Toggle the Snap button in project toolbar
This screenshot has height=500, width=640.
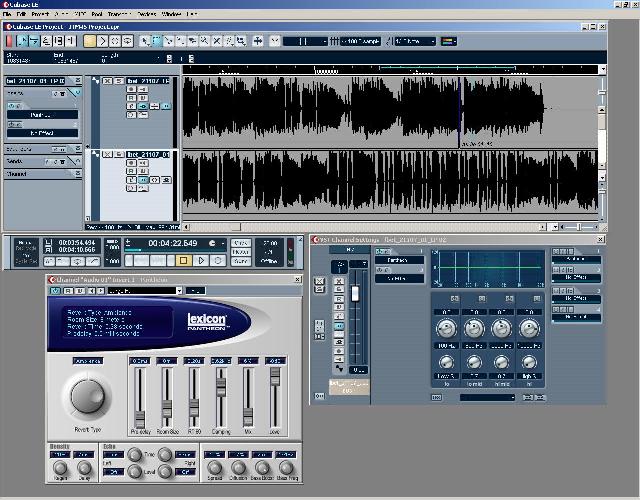click(275, 41)
